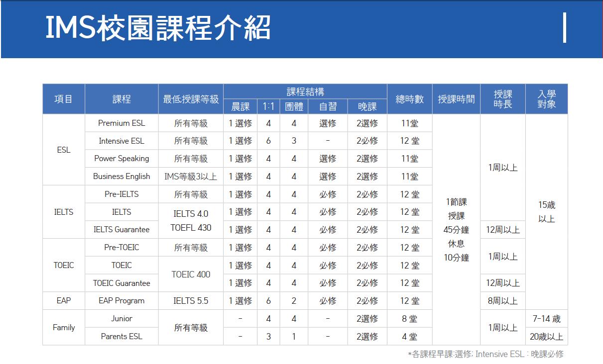The image size is (603, 364).
Task: Select the Business English course cell
Action: pos(121,177)
